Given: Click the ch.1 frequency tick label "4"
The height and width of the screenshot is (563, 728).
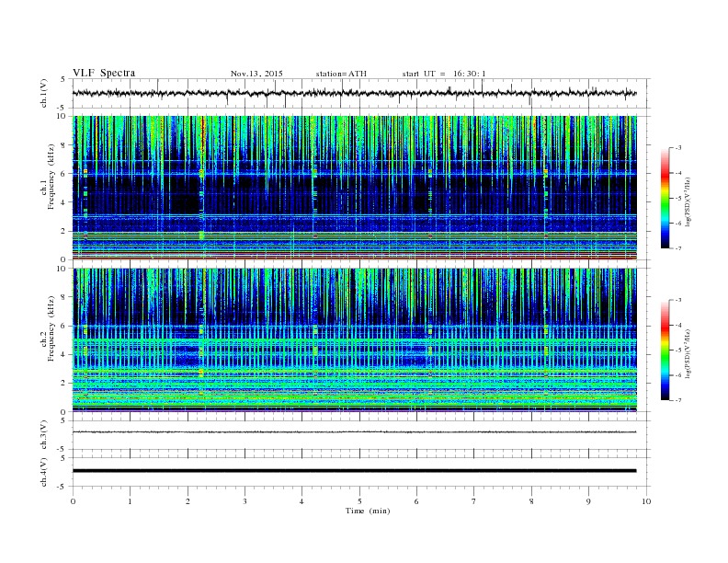Looking at the screenshot, I should click(x=64, y=202).
